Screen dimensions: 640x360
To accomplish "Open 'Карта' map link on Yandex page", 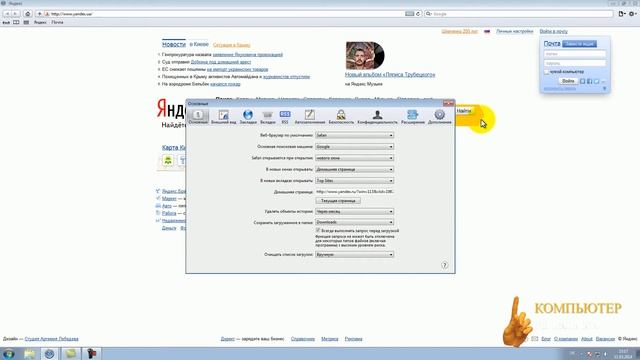I will pyautogui.click(x=173, y=147).
